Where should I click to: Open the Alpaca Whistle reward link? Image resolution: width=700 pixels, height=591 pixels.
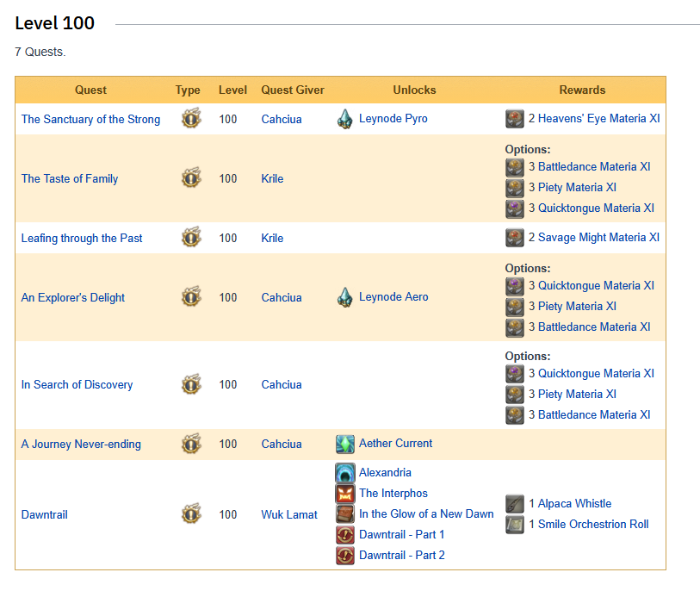coord(574,503)
